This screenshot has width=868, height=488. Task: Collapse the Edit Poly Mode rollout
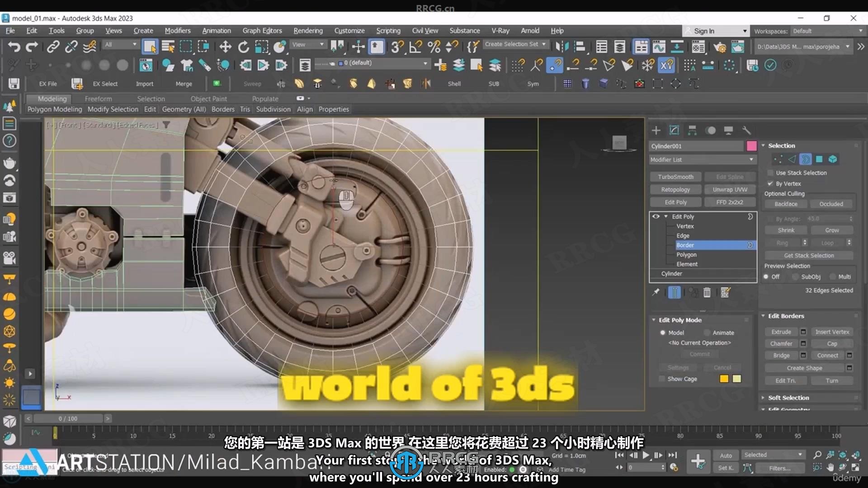(679, 320)
